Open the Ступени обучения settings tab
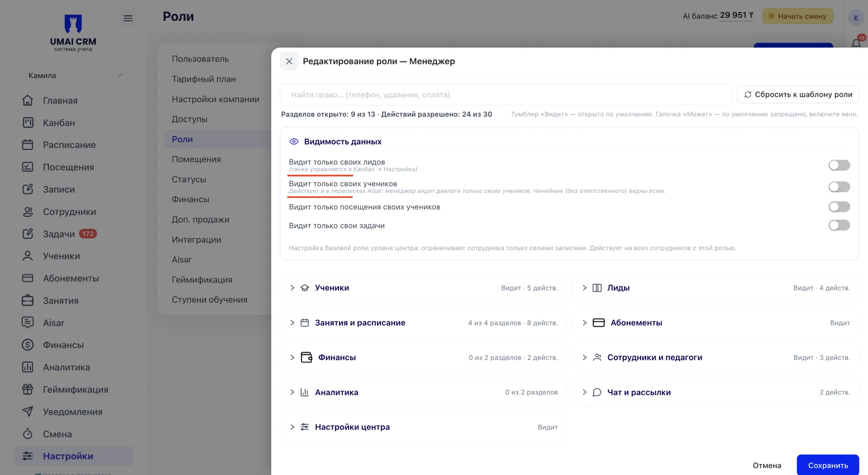 [x=210, y=300]
